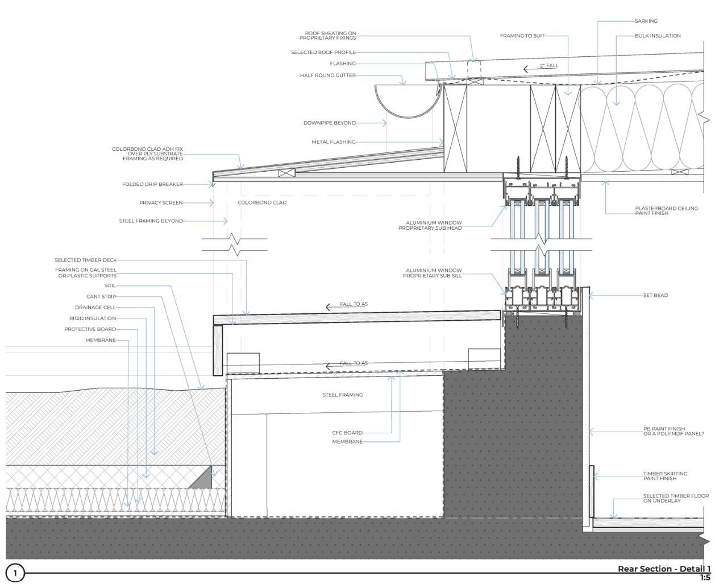Click 'ALUMINIUM WINDOW PROPRIETARY SUB SILL' label

[x=433, y=273]
